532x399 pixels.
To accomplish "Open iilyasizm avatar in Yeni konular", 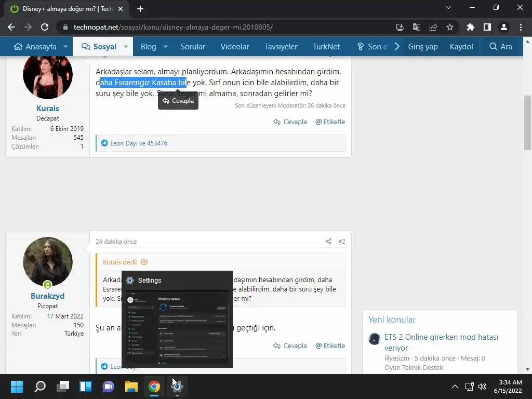I will tap(374, 339).
